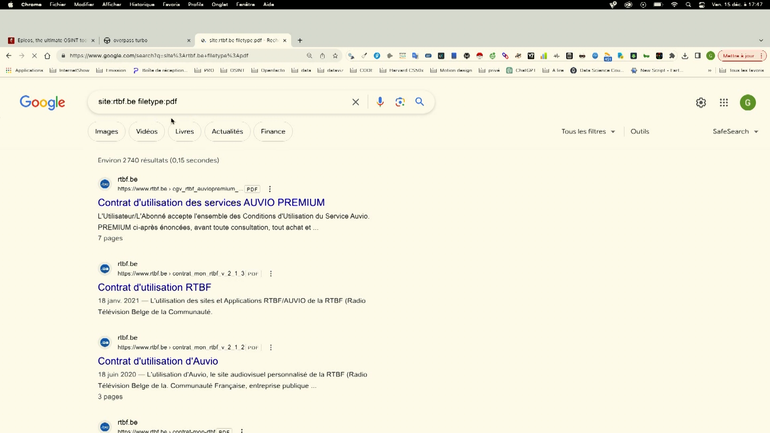Open the Harvard CS50x bookmarks folder

tap(401, 70)
